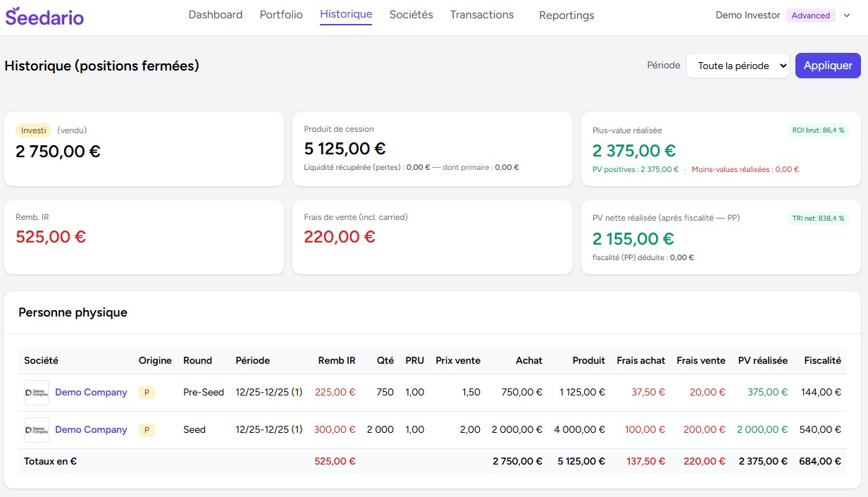Open Demo Company link in Pre-Seed row
The width and height of the screenshot is (868, 497).
coord(91,393)
